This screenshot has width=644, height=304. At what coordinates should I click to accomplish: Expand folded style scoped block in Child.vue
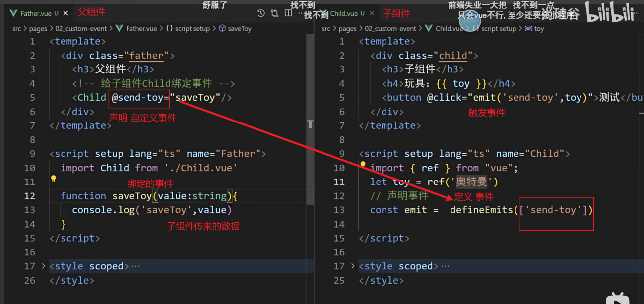coord(353,266)
